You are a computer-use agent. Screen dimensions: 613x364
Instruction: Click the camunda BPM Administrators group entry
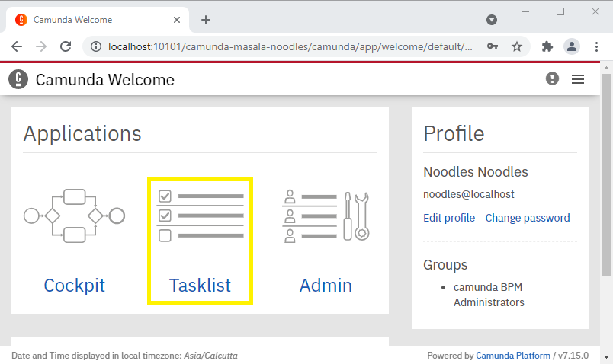coord(489,295)
